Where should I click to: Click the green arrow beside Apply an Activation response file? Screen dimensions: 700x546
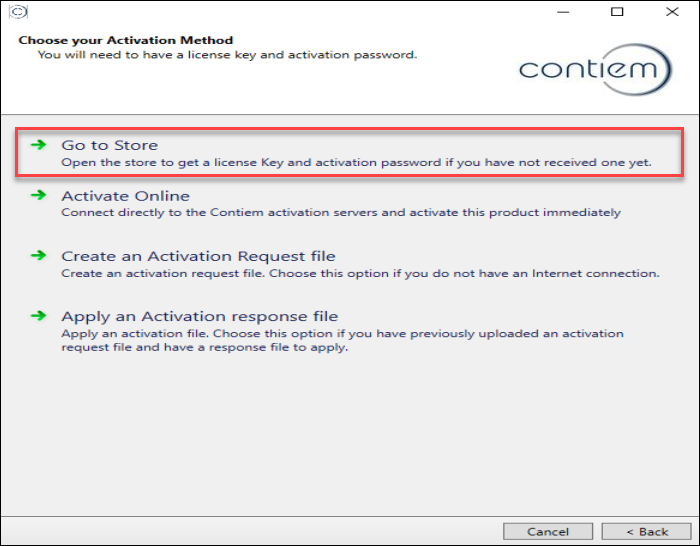point(38,316)
